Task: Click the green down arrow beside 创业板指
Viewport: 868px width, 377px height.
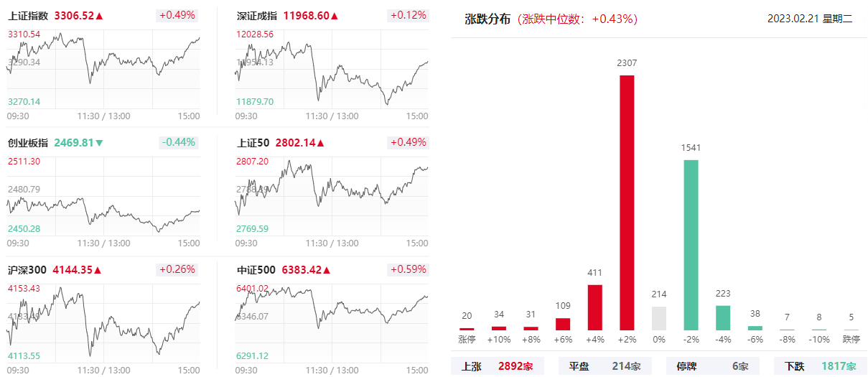Action: pos(99,143)
